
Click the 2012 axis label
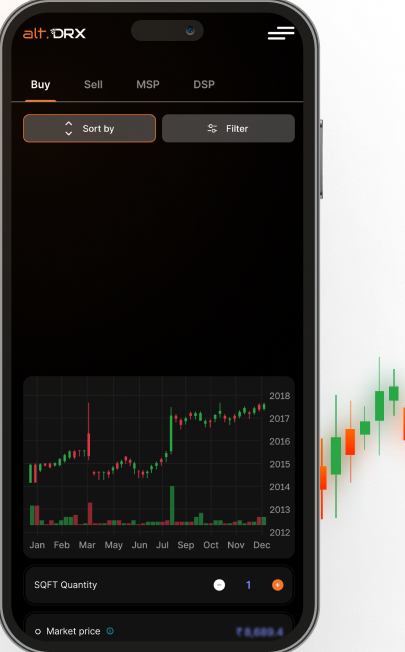[x=279, y=532]
